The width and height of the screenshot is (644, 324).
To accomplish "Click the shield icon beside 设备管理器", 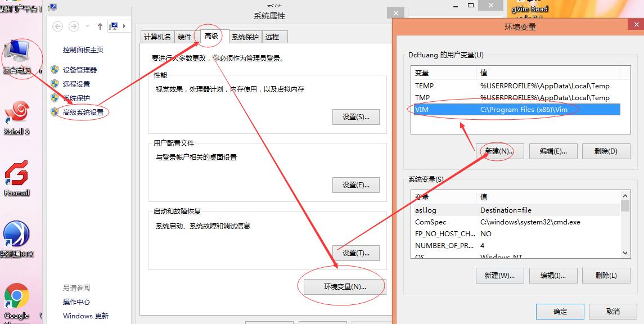I will point(55,70).
